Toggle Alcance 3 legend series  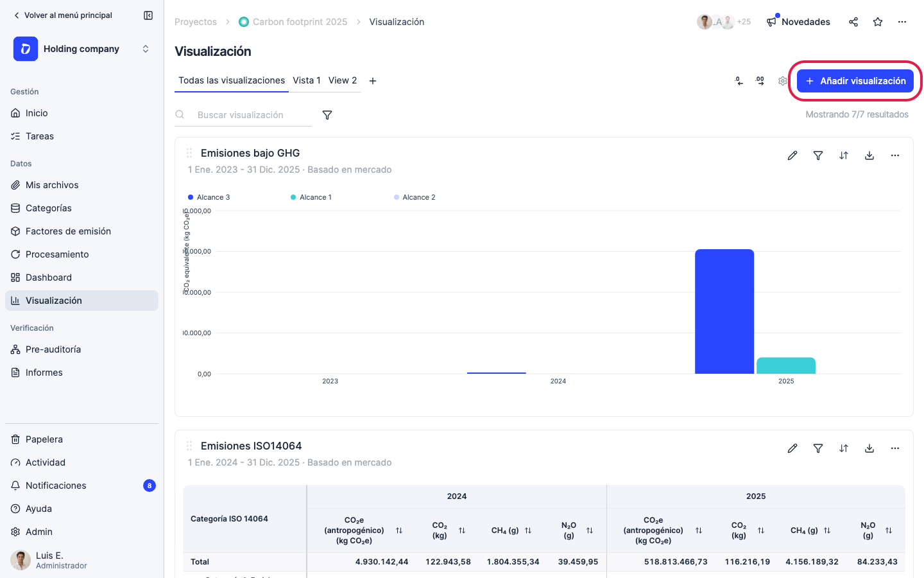pyautogui.click(x=209, y=197)
